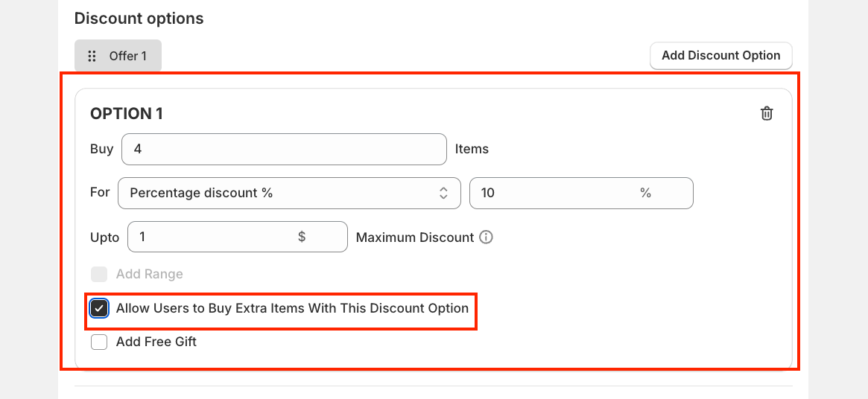Uncheck Allow Users to Buy Extra Items checkbox
The height and width of the screenshot is (399, 868).
99,308
